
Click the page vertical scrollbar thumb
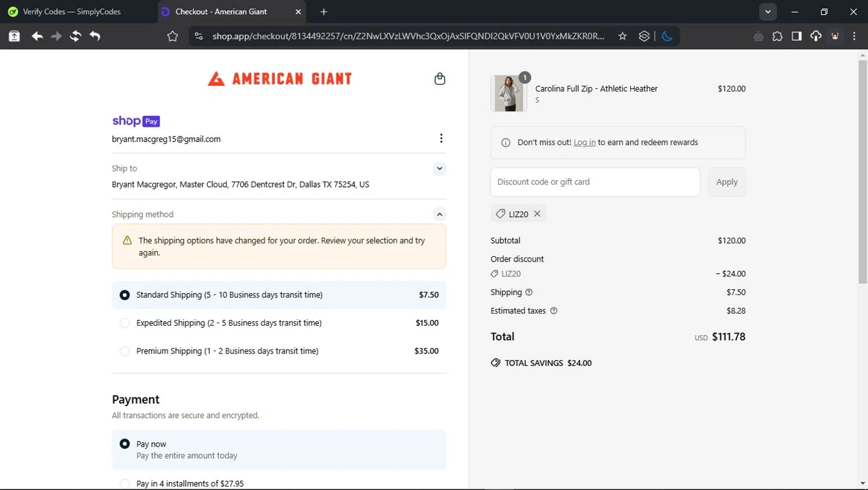(x=863, y=172)
